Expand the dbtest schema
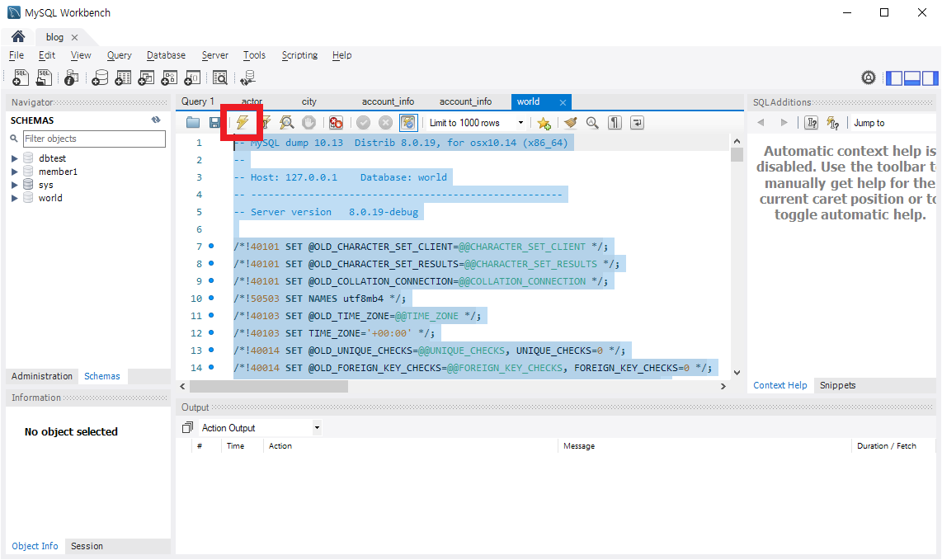The image size is (942, 560). (x=14, y=158)
